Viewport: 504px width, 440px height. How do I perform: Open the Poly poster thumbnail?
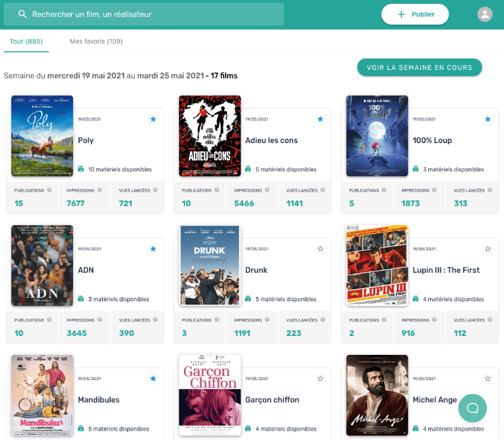42,136
